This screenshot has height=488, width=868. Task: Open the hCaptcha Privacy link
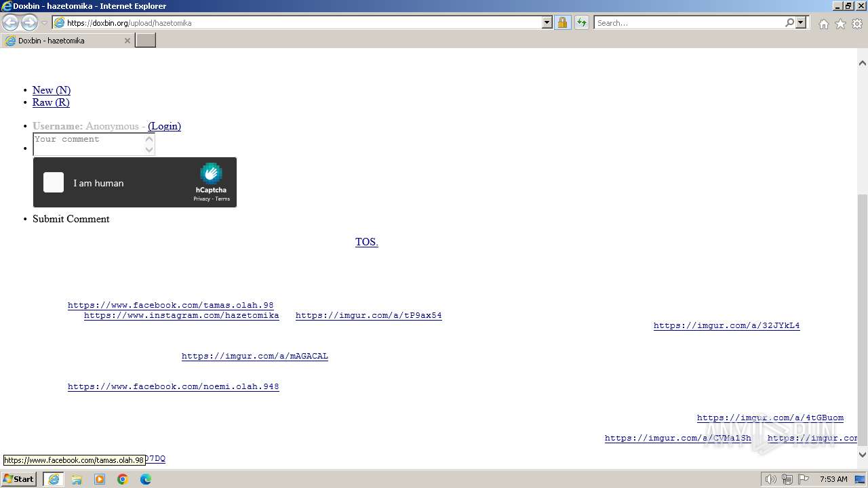pyautogui.click(x=201, y=199)
